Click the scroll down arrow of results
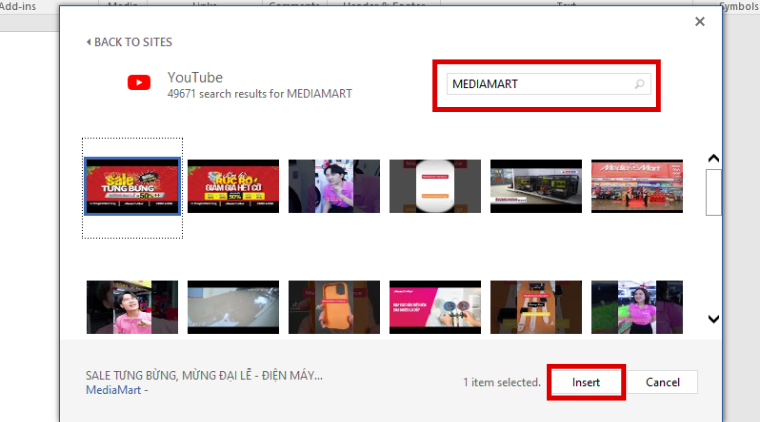The height and width of the screenshot is (422, 760). (713, 319)
